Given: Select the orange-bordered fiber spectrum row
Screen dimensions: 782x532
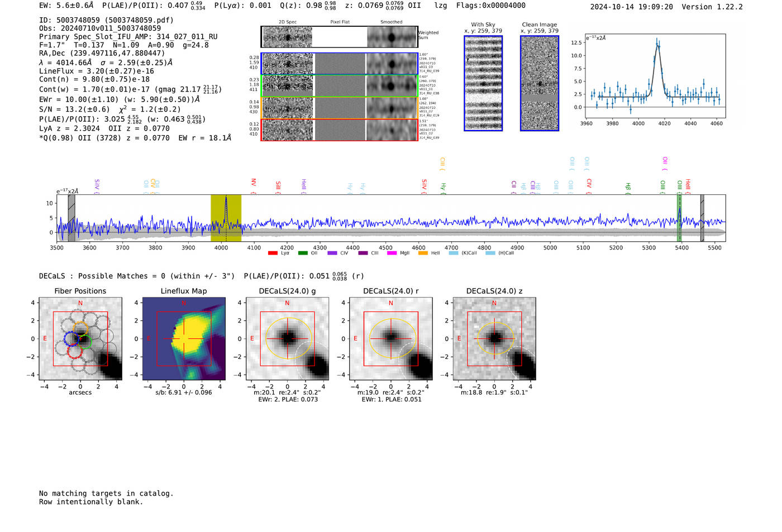Looking at the screenshot, I should click(339, 108).
